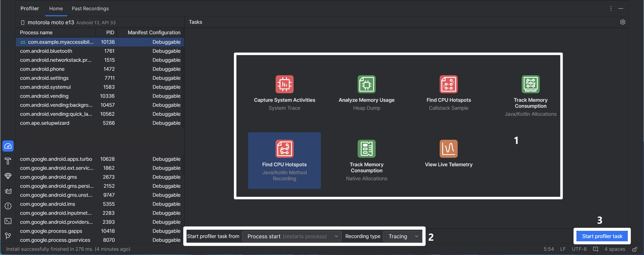This screenshot has height=255, width=644.
Task: Click the 4 spaces indent setting in status bar
Action: (615, 249)
